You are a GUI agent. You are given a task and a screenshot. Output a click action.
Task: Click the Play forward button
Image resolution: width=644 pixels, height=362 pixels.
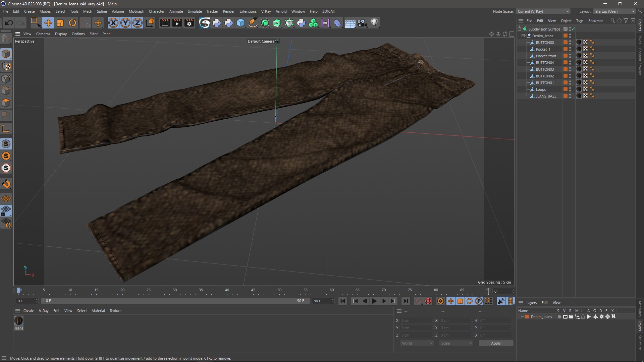pyautogui.click(x=374, y=301)
